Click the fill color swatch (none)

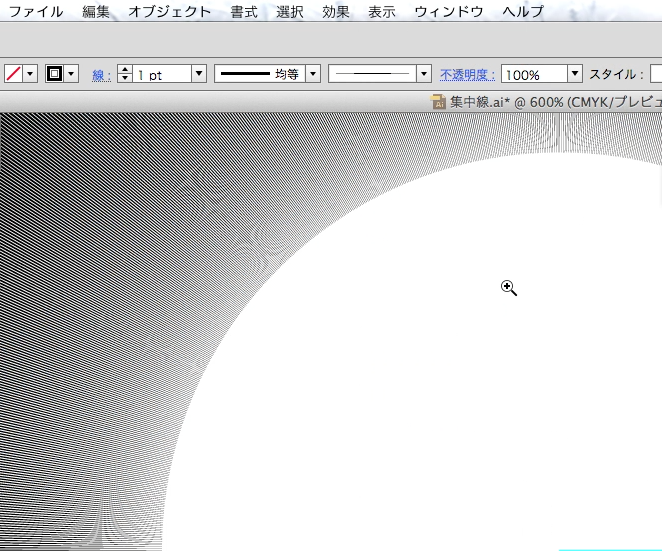(14, 74)
